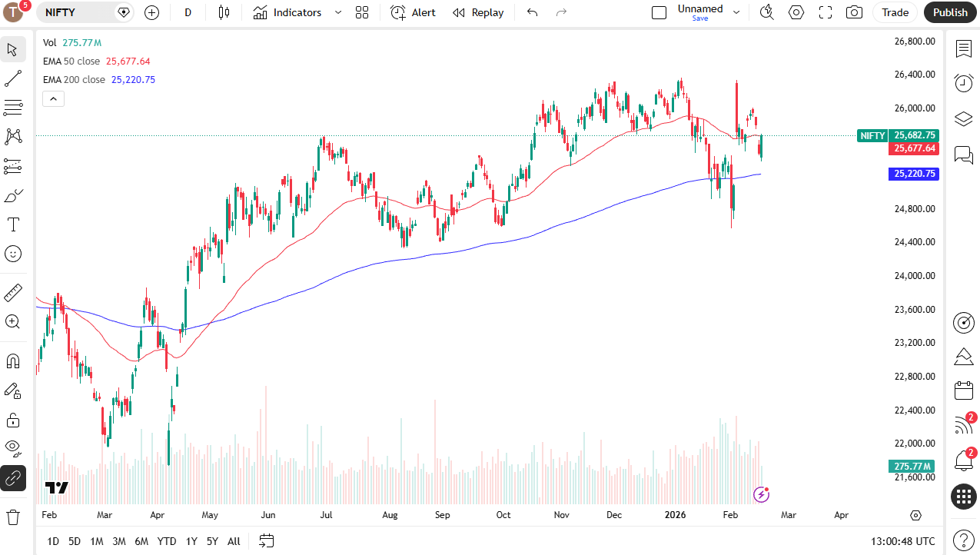The image size is (980, 555).
Task: Take a chart snapshot with camera
Action: coord(854,12)
